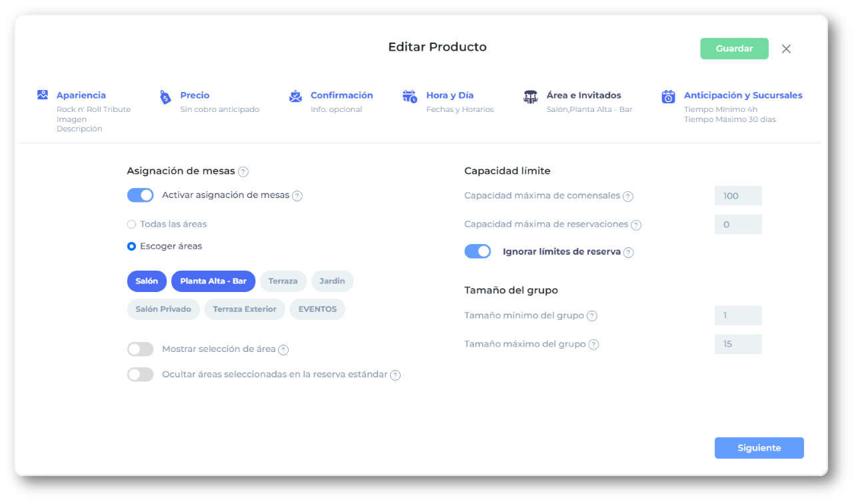Click the Hora y Día calendar icon

click(410, 96)
